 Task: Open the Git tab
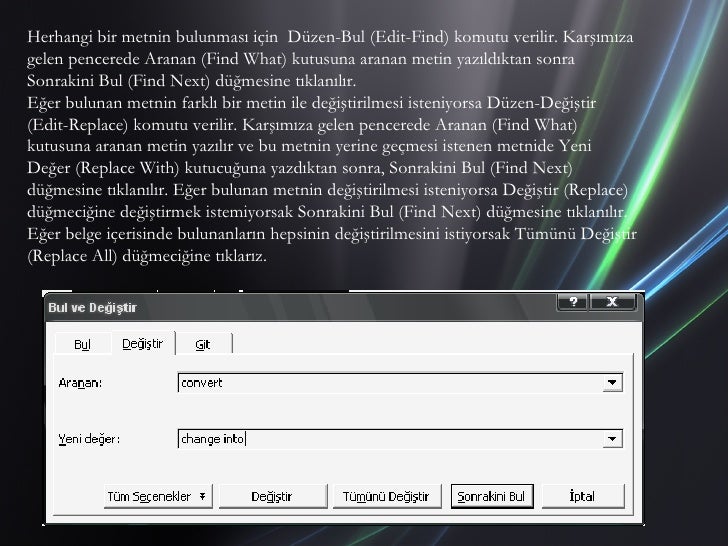tap(203, 344)
